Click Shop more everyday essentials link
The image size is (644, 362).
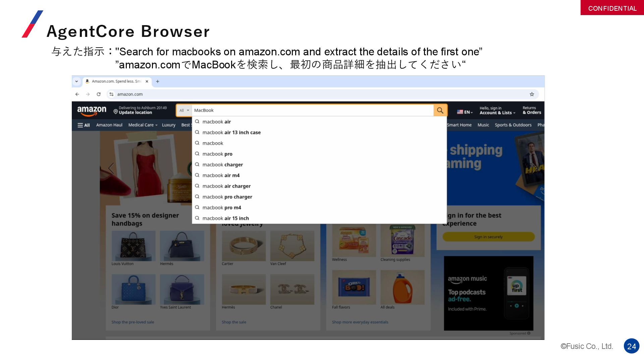pyautogui.click(x=360, y=322)
